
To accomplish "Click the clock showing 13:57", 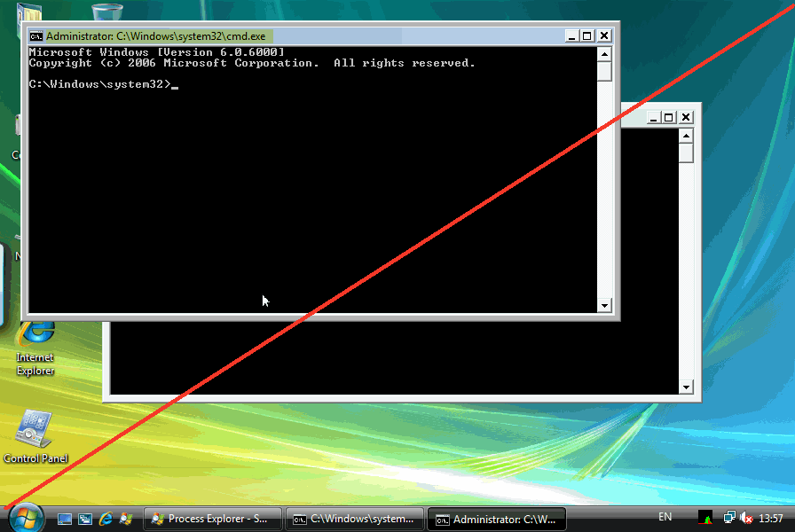I will (x=771, y=519).
